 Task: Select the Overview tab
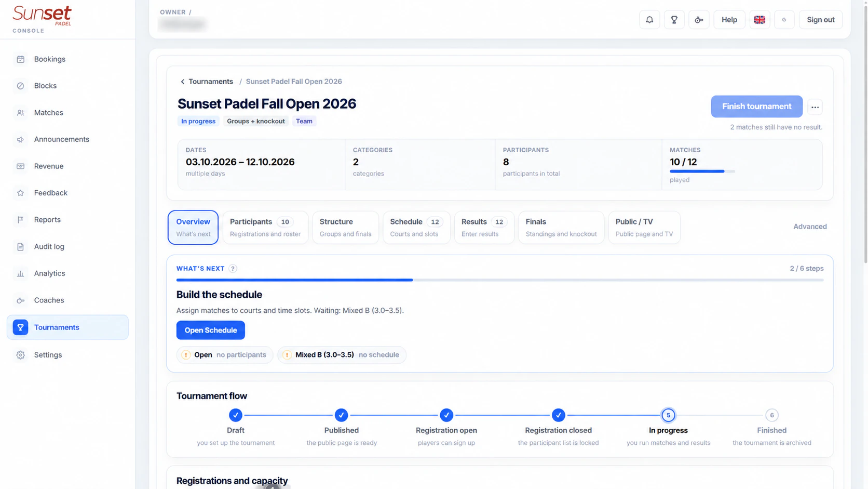pyautogui.click(x=193, y=227)
